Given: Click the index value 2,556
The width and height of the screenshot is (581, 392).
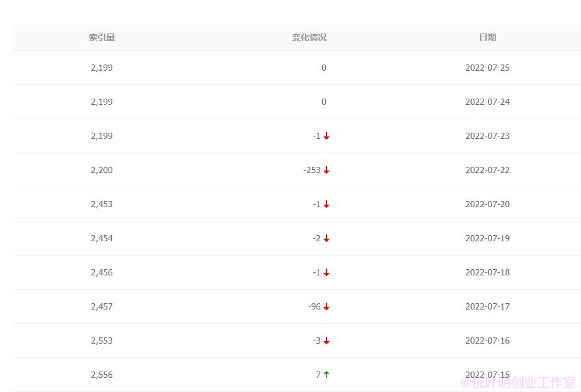Looking at the screenshot, I should pos(102,375).
